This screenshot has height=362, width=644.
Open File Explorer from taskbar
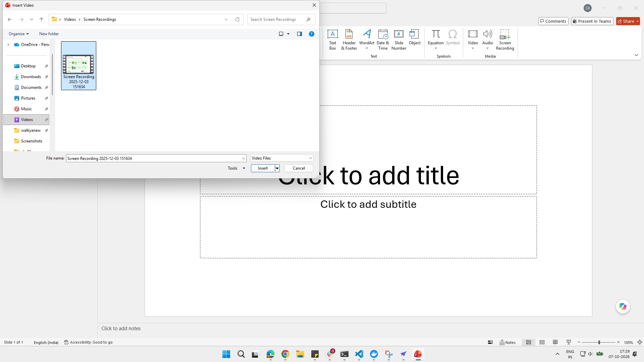pyautogui.click(x=300, y=354)
